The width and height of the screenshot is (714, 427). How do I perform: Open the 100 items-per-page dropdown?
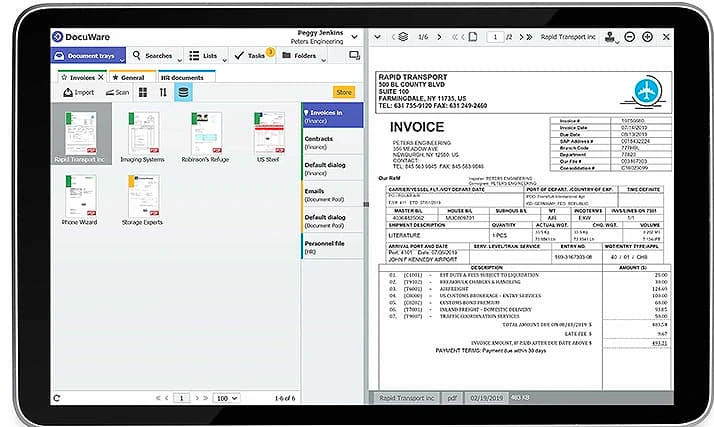tap(227, 398)
